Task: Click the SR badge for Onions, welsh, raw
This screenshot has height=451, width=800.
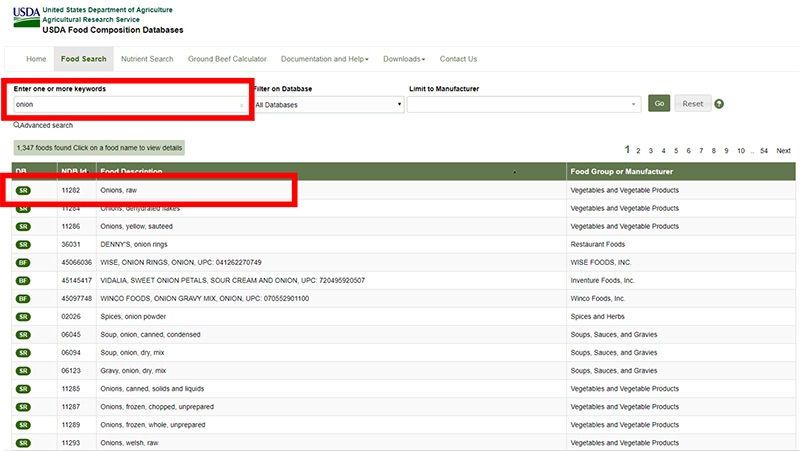Action: pos(23,443)
